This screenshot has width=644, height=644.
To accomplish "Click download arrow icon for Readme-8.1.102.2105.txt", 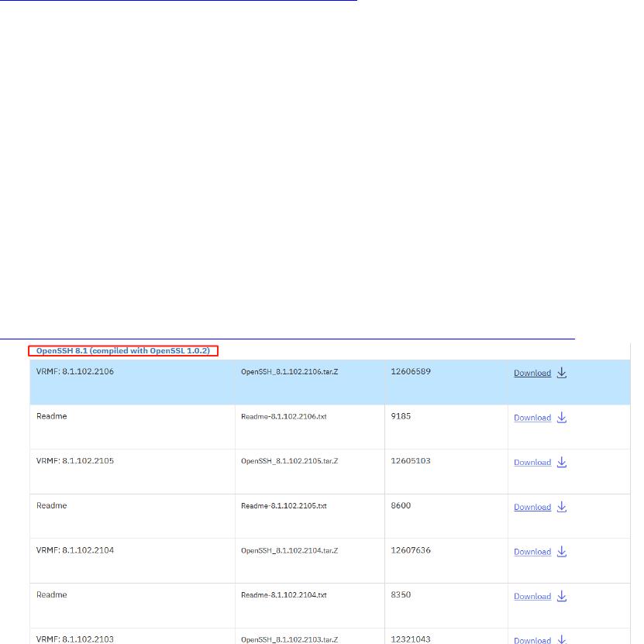I will coord(561,508).
